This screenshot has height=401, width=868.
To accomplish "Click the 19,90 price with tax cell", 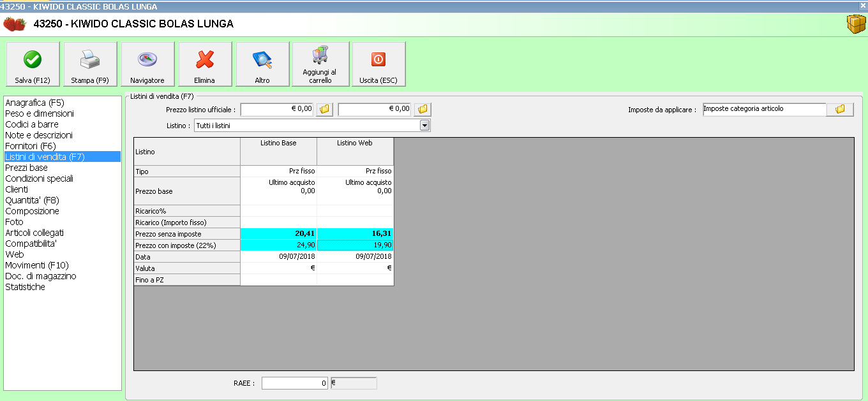I will 355,245.
